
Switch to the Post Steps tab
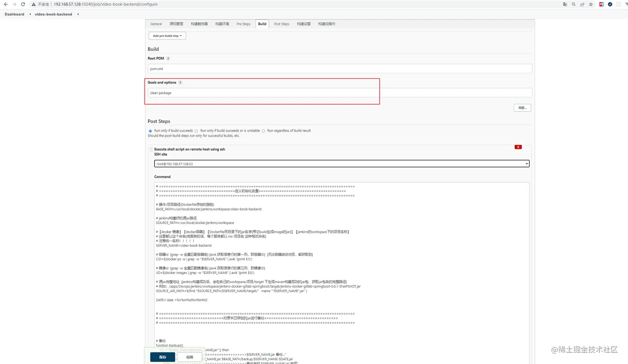pos(282,24)
